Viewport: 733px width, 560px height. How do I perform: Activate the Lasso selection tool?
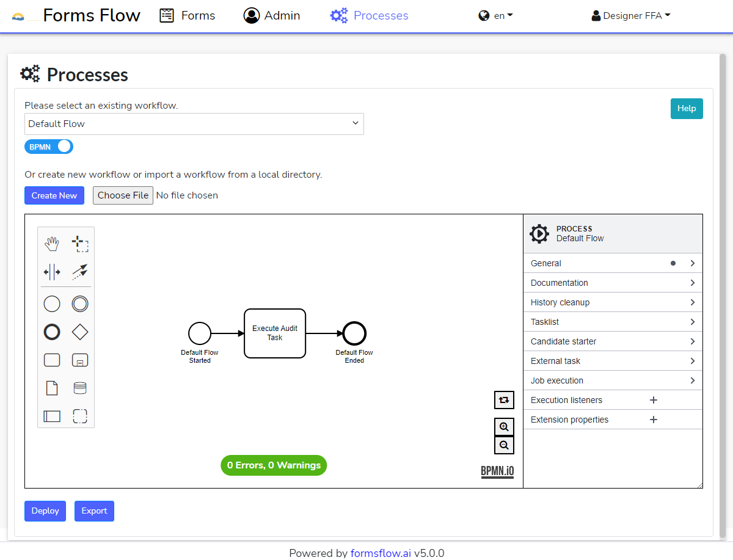tap(80, 244)
